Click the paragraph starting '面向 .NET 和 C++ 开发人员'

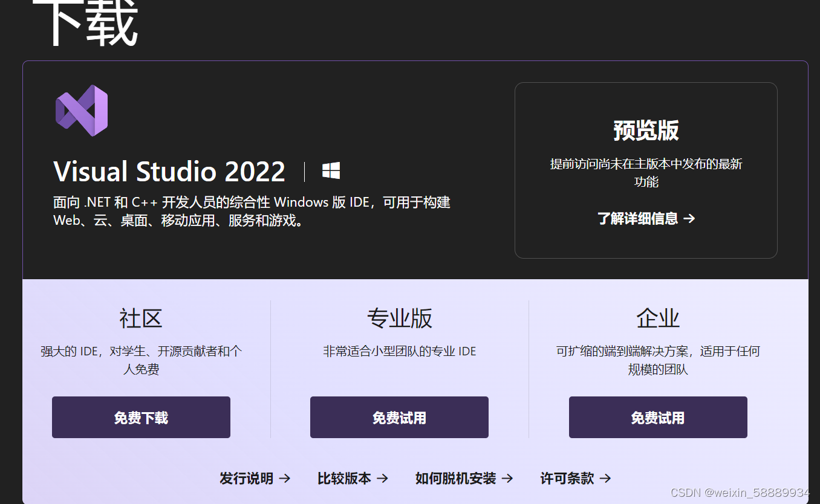click(252, 212)
